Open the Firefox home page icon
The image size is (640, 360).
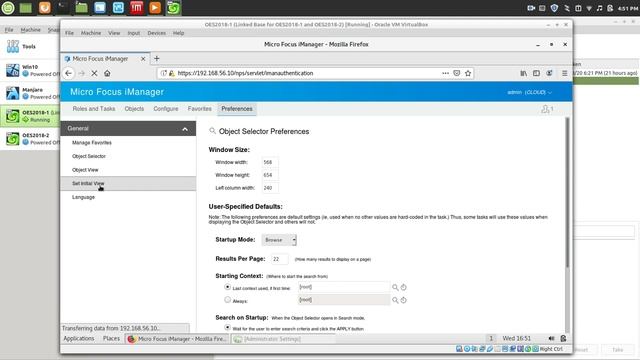point(107,73)
